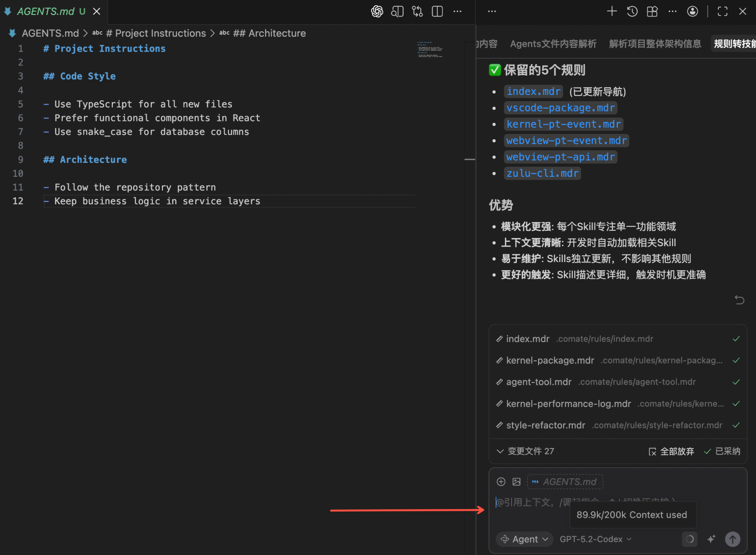Start a new chat with the plus icon
Image resolution: width=756 pixels, height=555 pixels.
coord(612,12)
